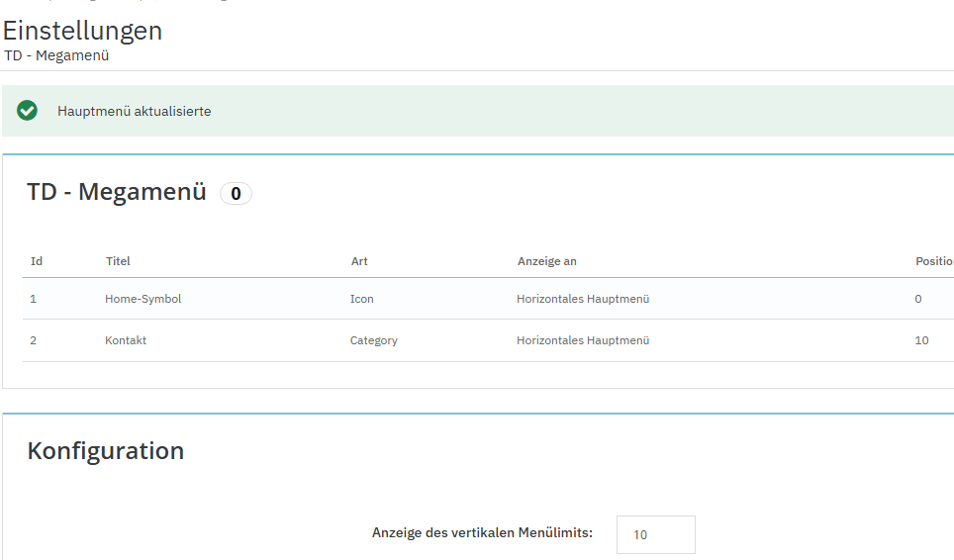
Task: Select the Home-Symbol title cell
Action: (x=143, y=299)
